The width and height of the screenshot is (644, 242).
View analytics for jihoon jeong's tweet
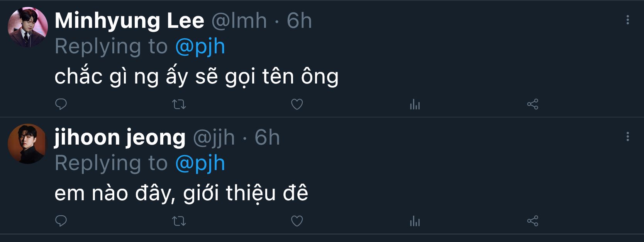point(415,221)
